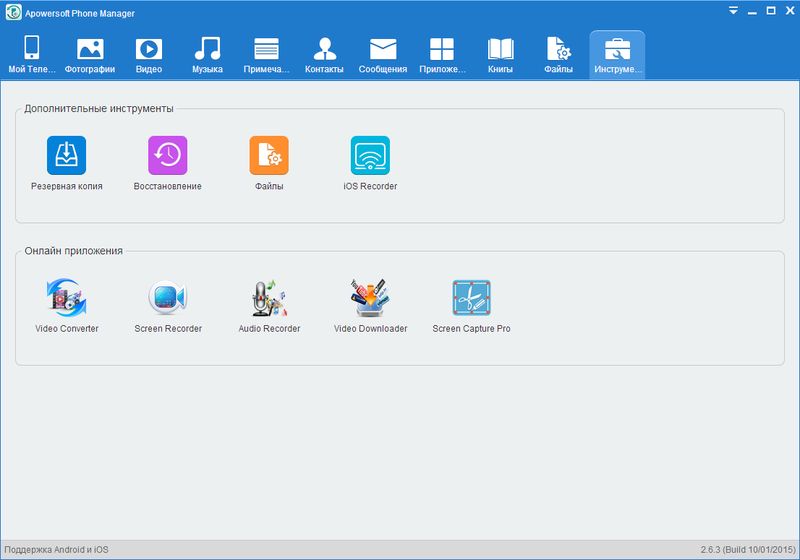Click the version 2.6.3 build text

(748, 550)
